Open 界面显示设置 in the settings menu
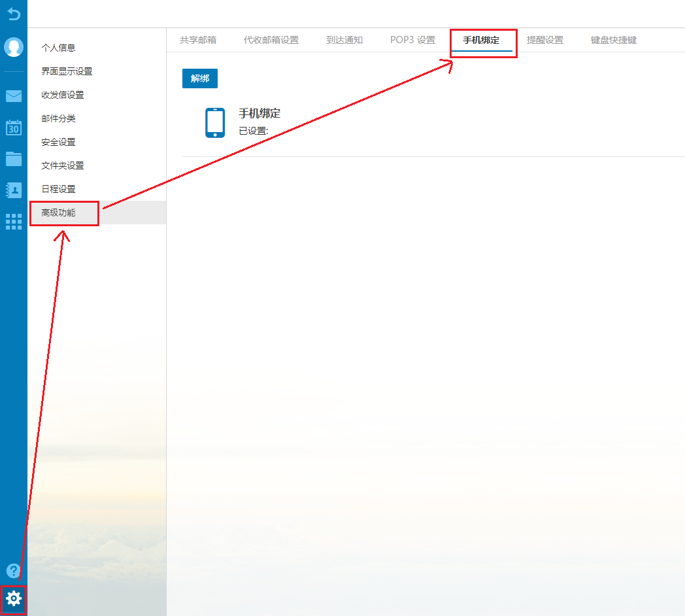Image resolution: width=685 pixels, height=616 pixels. point(67,71)
